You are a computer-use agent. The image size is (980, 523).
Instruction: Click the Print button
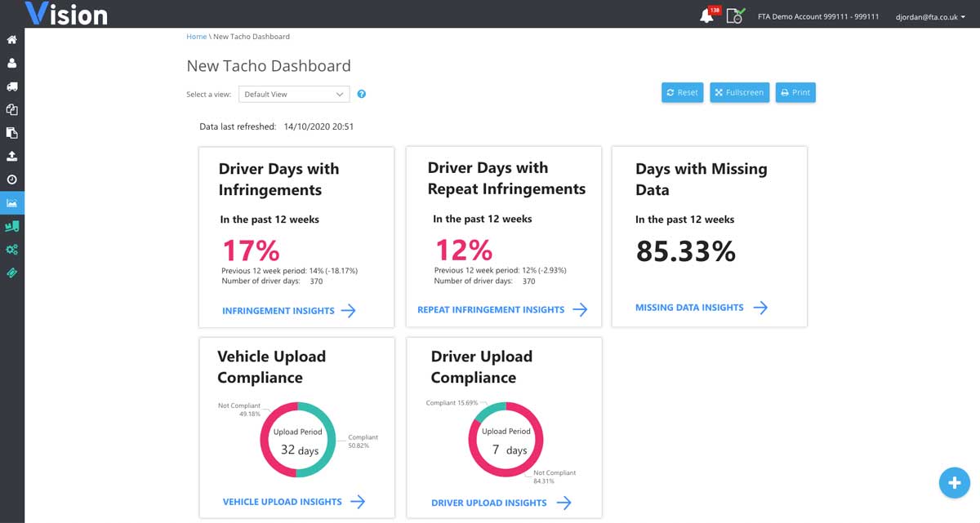coord(795,93)
